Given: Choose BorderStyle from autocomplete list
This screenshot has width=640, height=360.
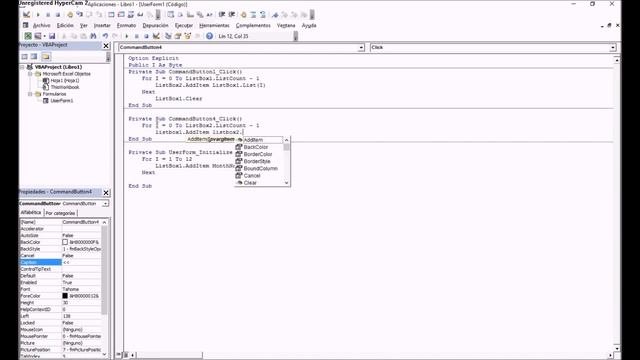Looking at the screenshot, I should point(259,161).
